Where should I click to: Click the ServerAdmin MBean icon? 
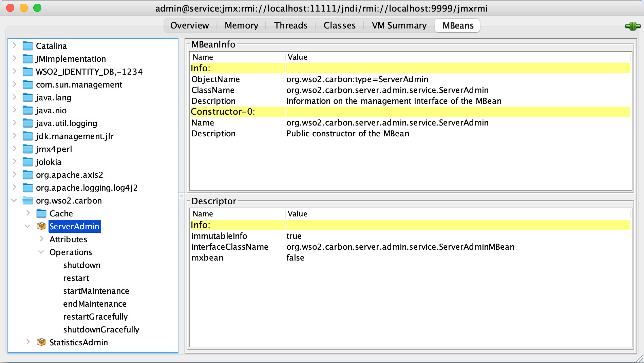pyautogui.click(x=41, y=226)
